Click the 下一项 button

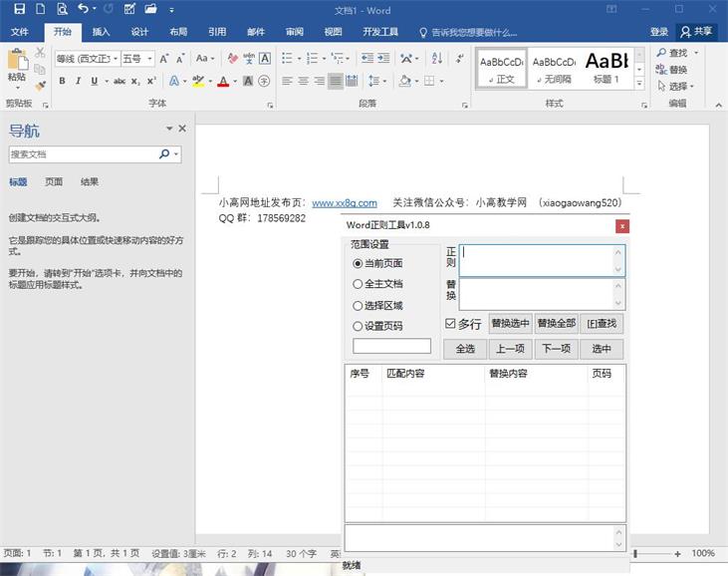click(557, 349)
